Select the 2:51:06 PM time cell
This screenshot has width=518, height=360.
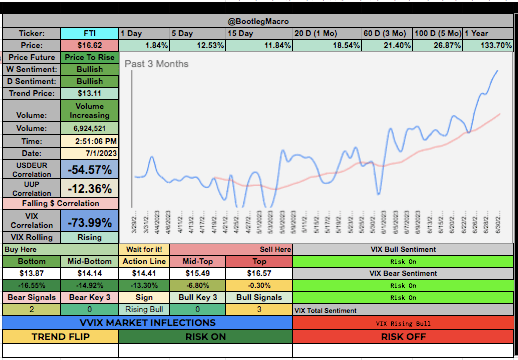click(x=89, y=141)
